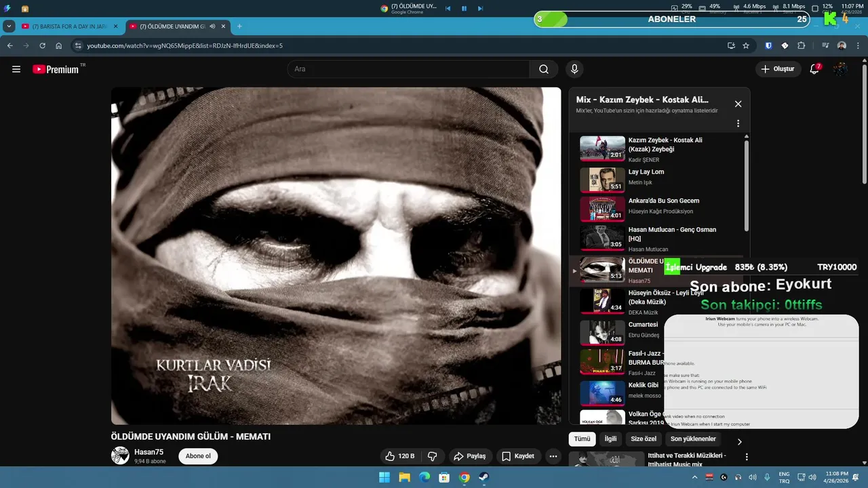Click the Mix playlist scrollbar

coord(747,184)
